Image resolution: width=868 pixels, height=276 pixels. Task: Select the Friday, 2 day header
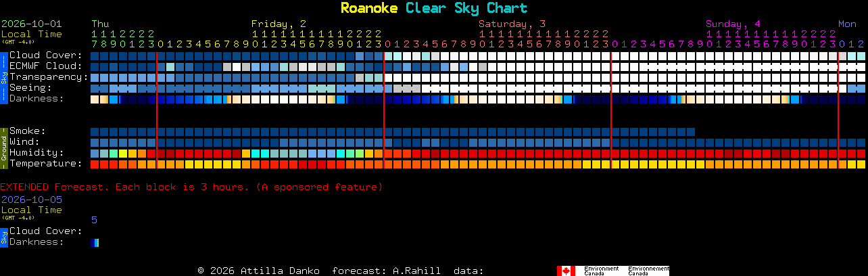(x=279, y=24)
